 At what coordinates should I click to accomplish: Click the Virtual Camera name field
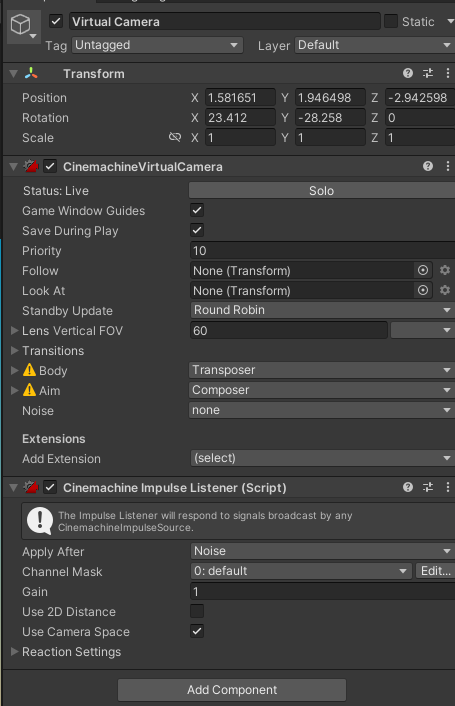(x=225, y=21)
